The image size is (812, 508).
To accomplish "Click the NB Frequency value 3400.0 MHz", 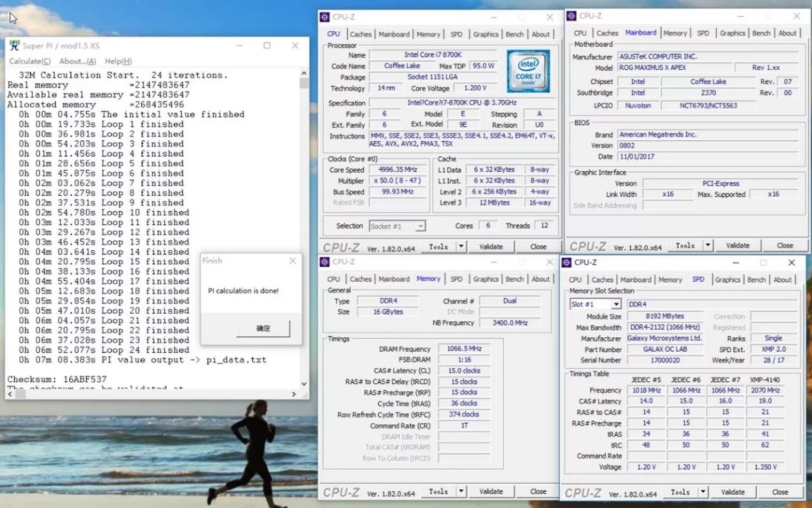I will (510, 323).
